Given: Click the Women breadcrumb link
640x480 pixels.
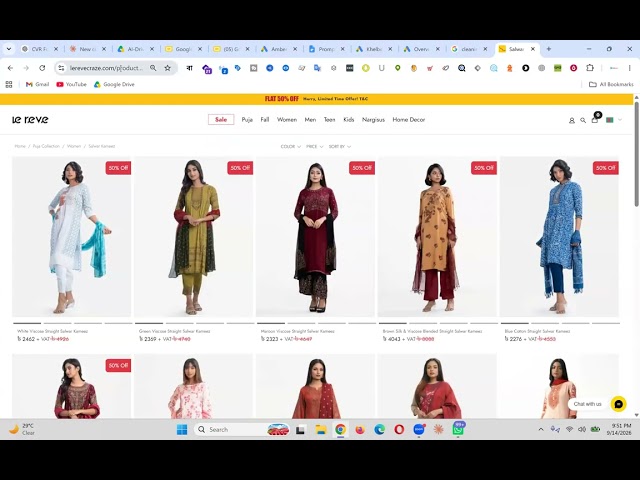Looking at the screenshot, I should click(x=74, y=146).
